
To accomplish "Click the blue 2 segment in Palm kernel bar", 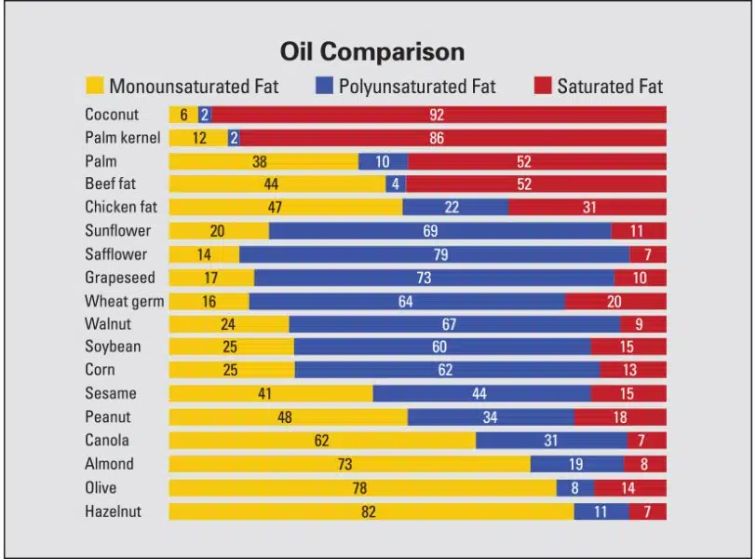I will coord(234,138).
